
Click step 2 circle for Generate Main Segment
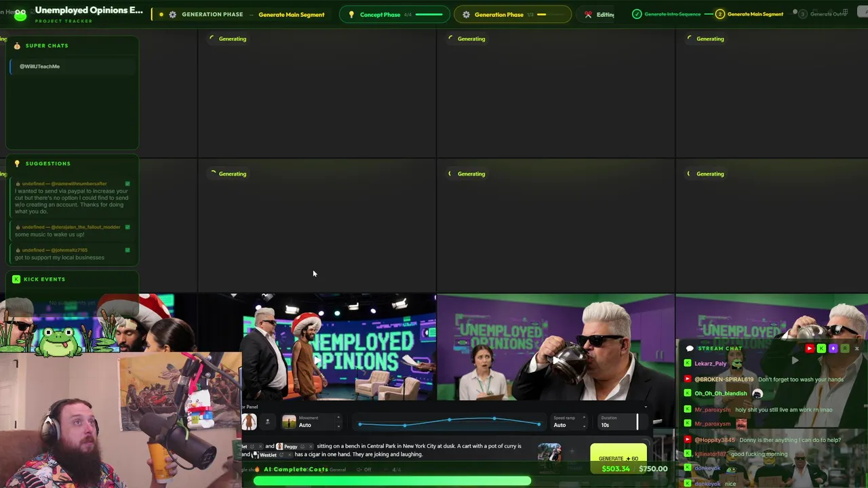[720, 14]
